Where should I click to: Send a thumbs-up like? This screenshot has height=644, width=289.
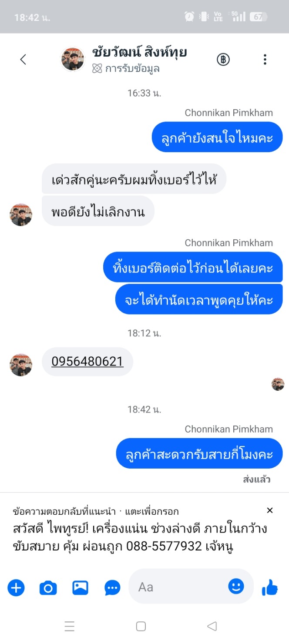(x=270, y=588)
